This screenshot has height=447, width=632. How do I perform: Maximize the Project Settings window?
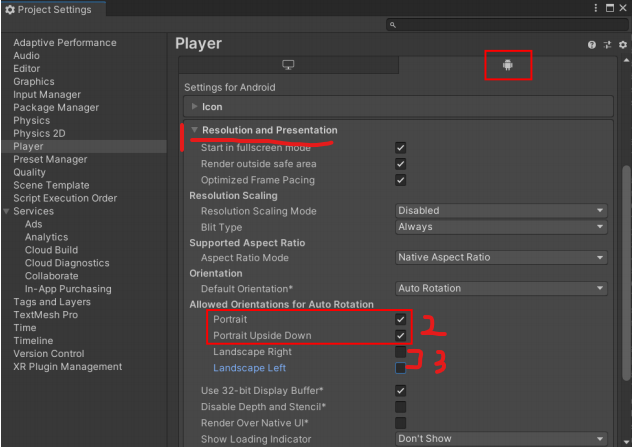click(x=610, y=8)
